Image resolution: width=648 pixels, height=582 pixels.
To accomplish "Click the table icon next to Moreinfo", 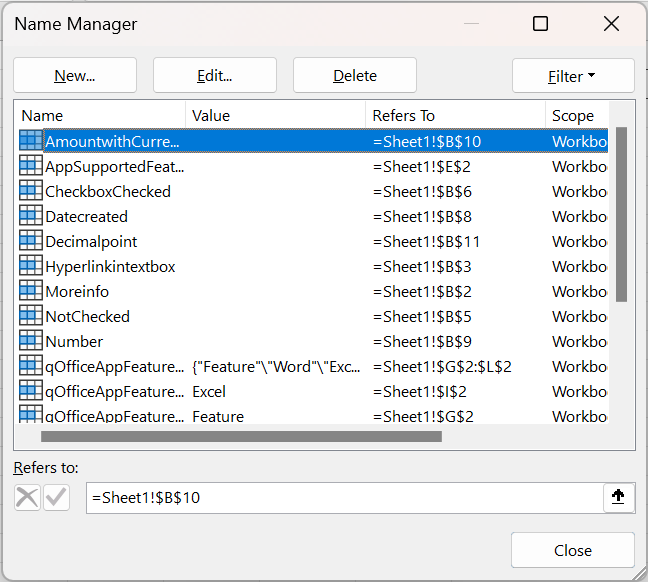I will click(x=31, y=290).
